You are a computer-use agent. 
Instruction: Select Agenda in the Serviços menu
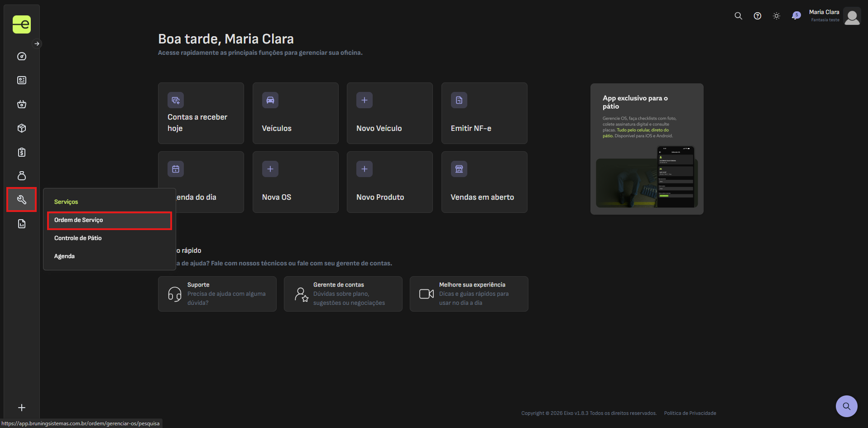point(110,256)
